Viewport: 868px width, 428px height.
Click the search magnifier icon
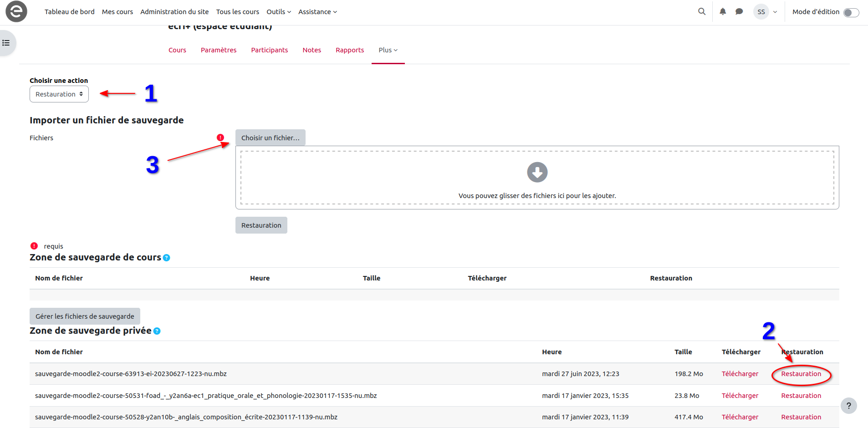point(702,11)
